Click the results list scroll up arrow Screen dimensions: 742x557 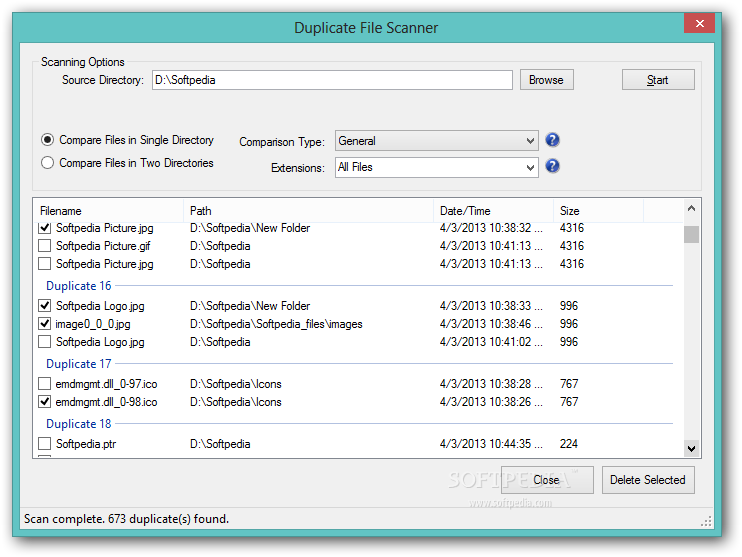pyautogui.click(x=691, y=208)
